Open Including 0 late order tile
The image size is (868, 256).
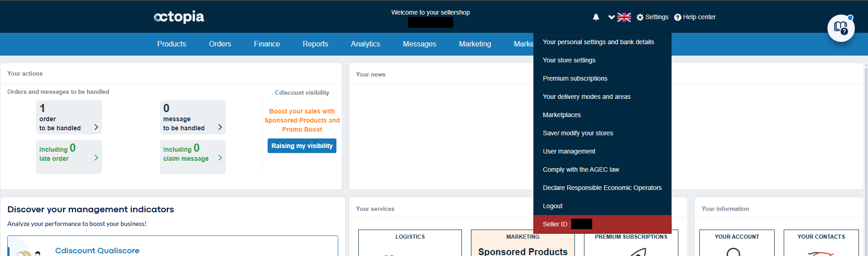coord(69,157)
